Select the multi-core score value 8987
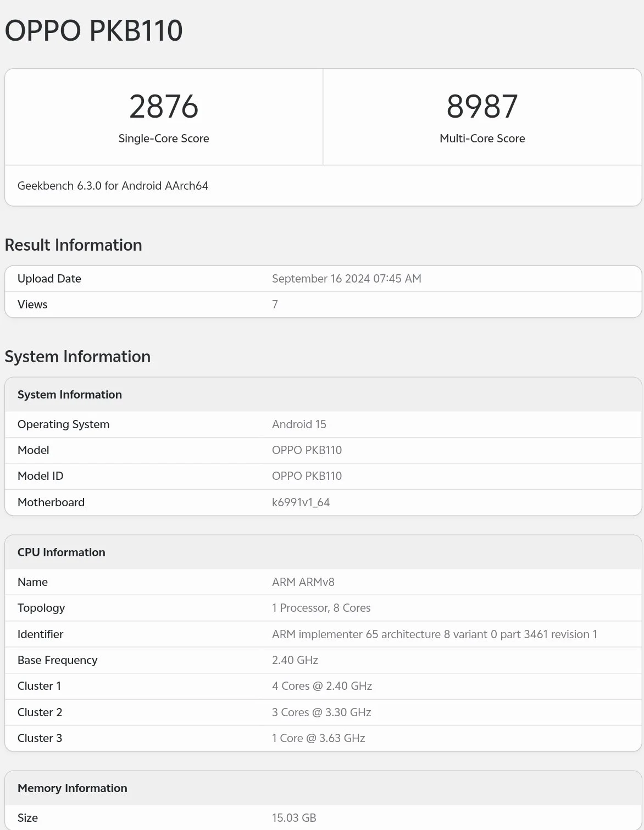 tap(482, 106)
